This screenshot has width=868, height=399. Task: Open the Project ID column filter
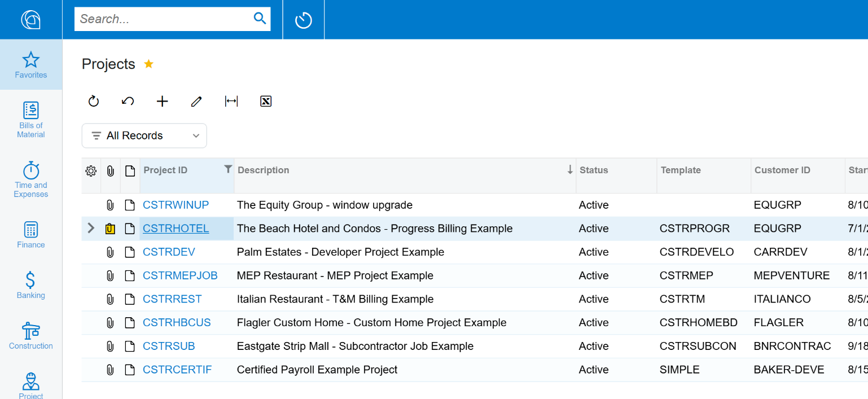tap(227, 169)
